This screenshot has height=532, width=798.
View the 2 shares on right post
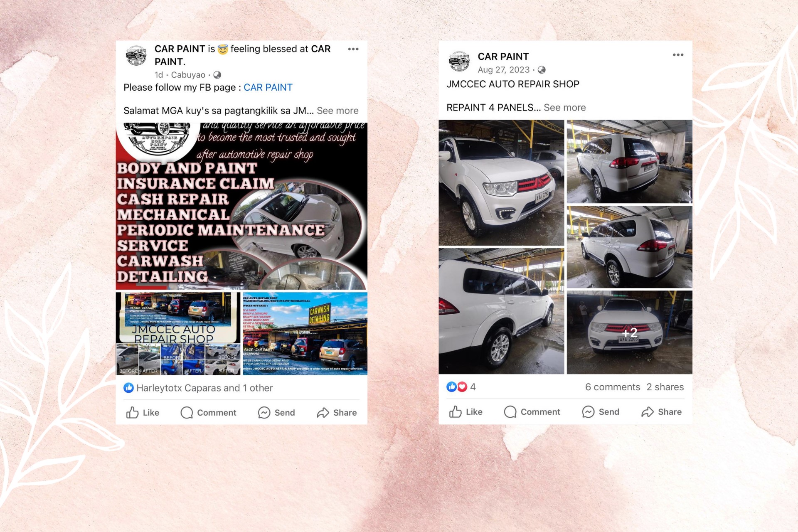(x=665, y=387)
